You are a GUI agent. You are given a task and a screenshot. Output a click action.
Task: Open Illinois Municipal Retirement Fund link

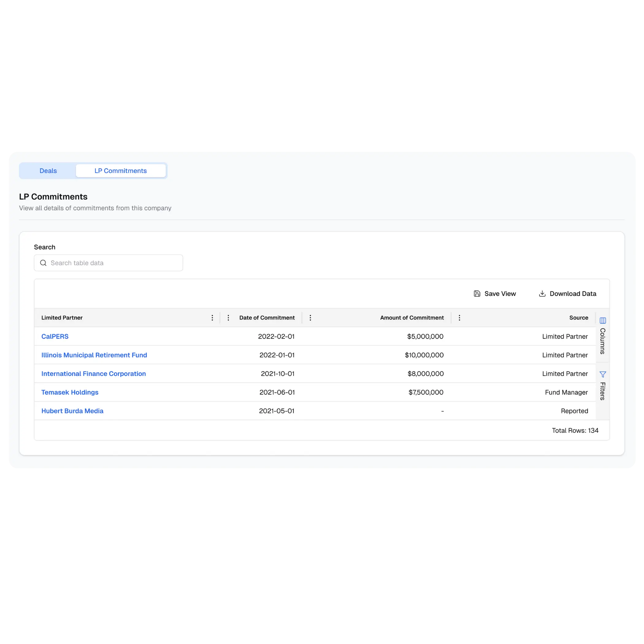(94, 355)
